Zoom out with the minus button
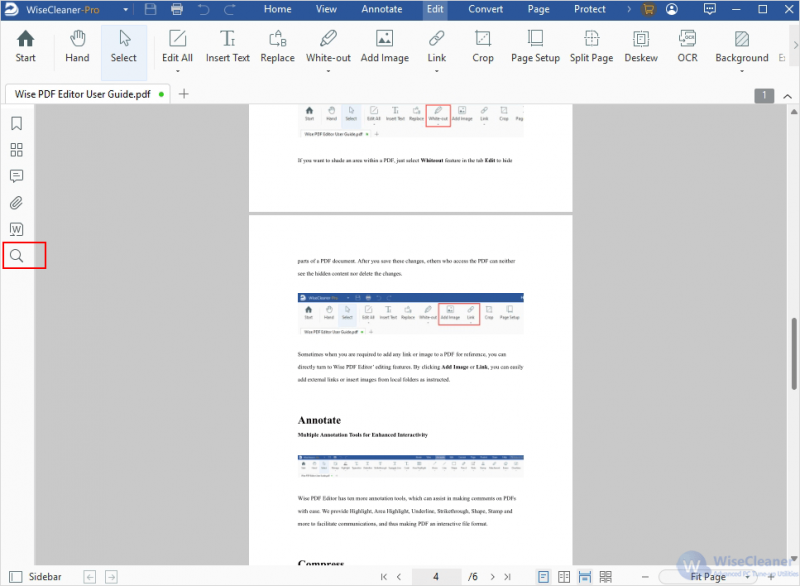The width and height of the screenshot is (800, 586). tap(645, 577)
